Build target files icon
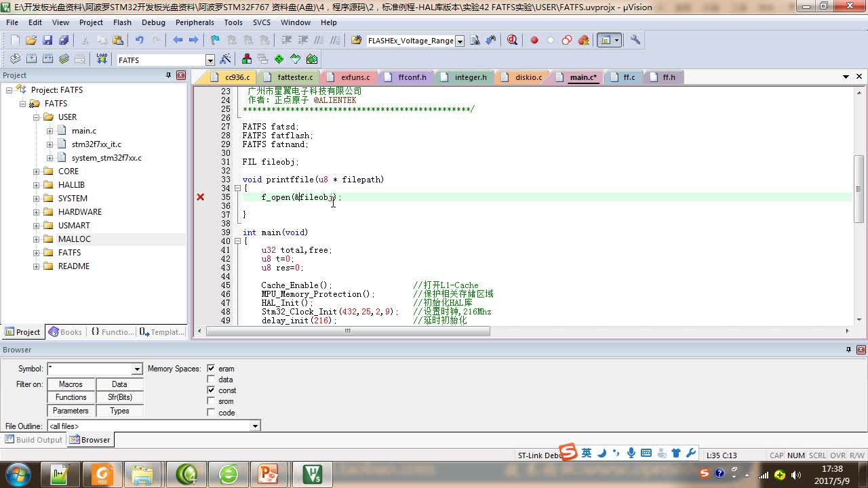 [31, 59]
